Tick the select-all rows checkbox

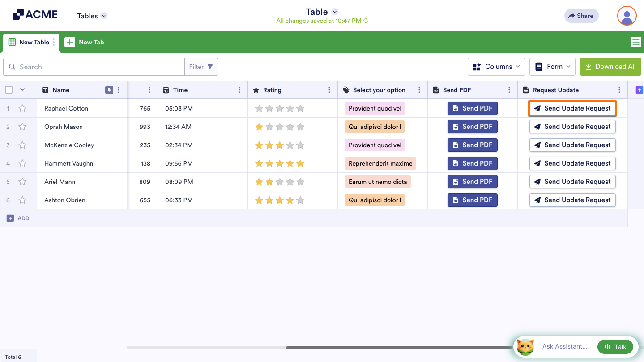coord(9,90)
